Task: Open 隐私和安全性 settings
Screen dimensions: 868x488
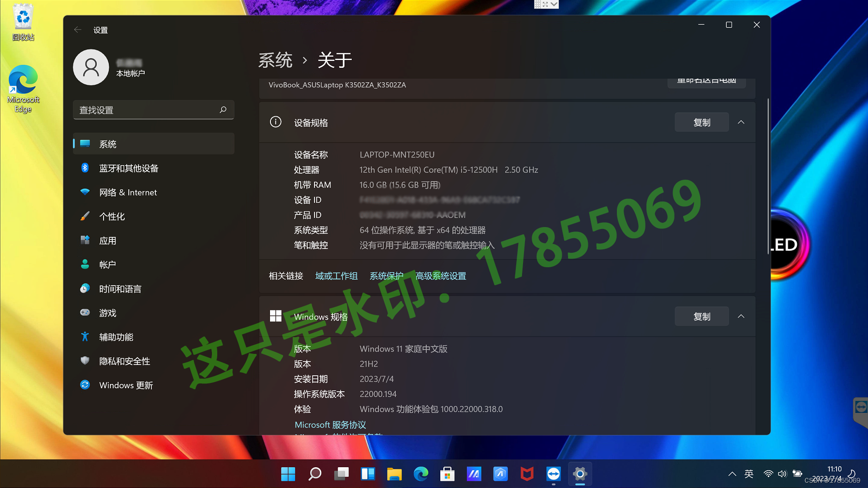Action: click(x=153, y=361)
